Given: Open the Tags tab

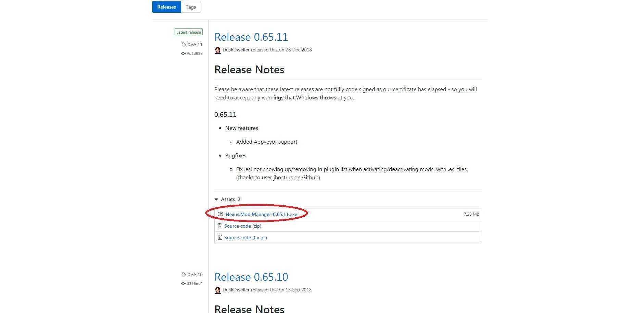Looking at the screenshot, I should pyautogui.click(x=191, y=7).
